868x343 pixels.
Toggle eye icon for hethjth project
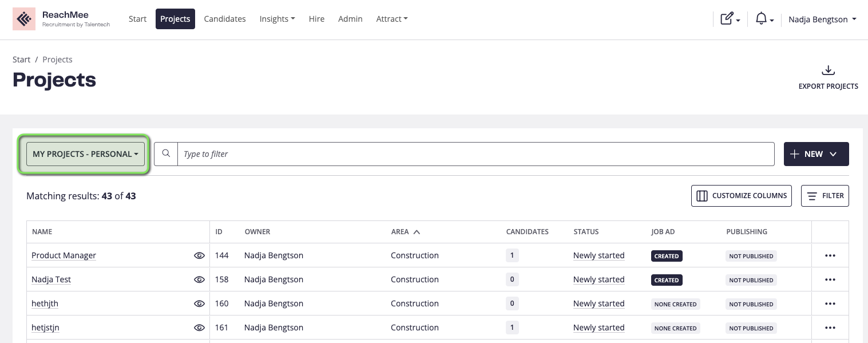(x=199, y=303)
